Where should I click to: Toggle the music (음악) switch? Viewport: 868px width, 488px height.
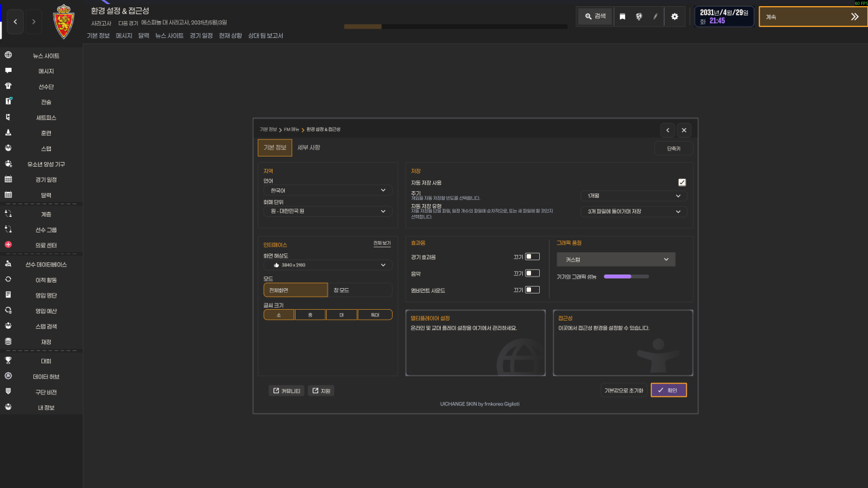point(532,273)
